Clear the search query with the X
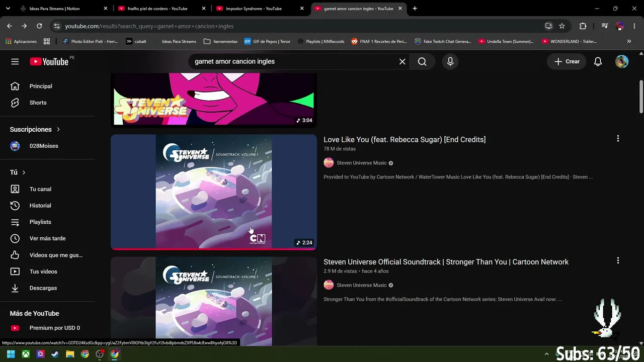 [x=402, y=61]
